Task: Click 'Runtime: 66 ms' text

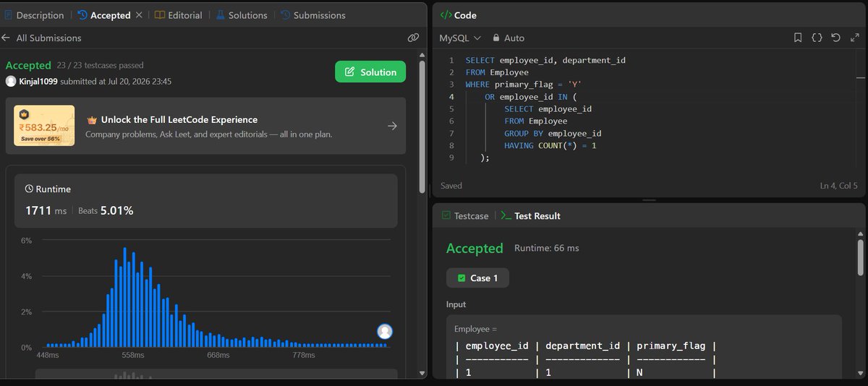Action: 547,248
